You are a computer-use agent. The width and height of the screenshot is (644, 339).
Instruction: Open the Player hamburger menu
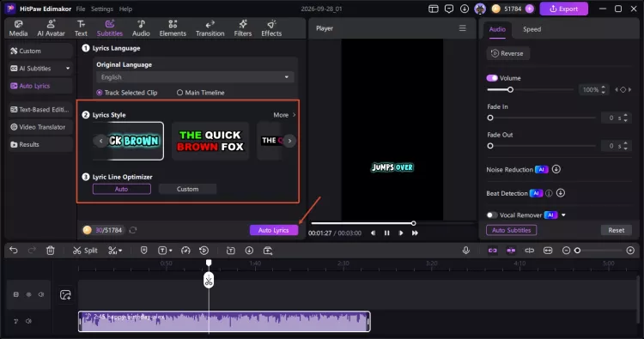[x=463, y=28]
